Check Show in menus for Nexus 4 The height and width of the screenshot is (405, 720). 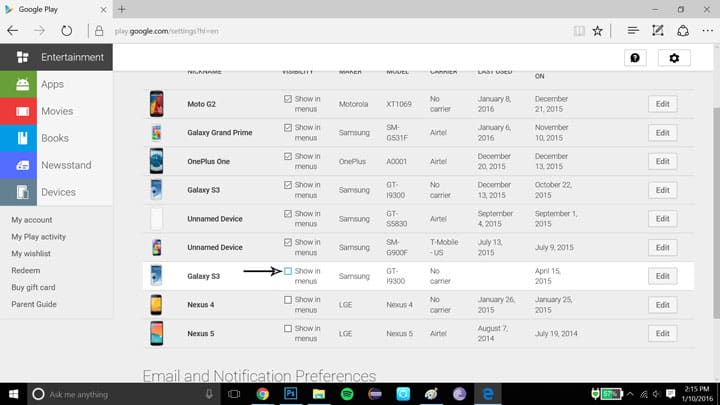288,299
